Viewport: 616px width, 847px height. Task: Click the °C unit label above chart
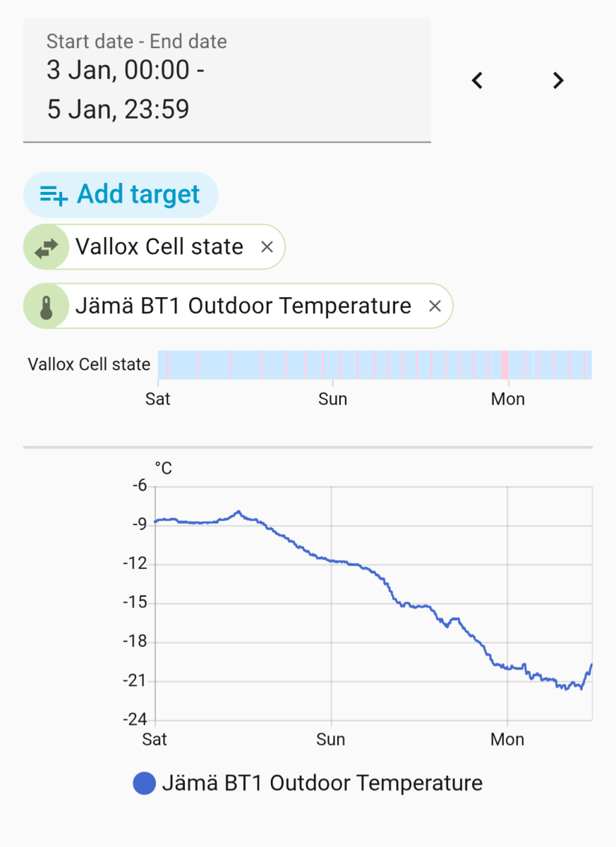163,468
